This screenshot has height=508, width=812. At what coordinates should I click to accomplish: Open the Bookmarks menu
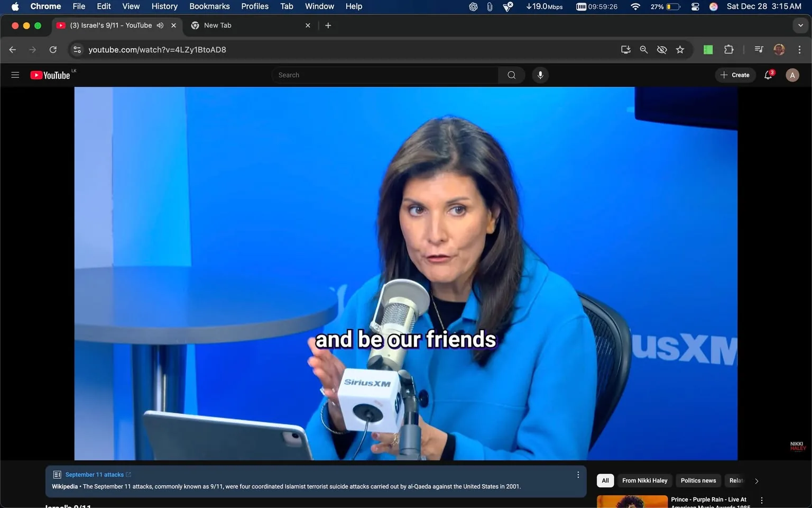click(209, 6)
